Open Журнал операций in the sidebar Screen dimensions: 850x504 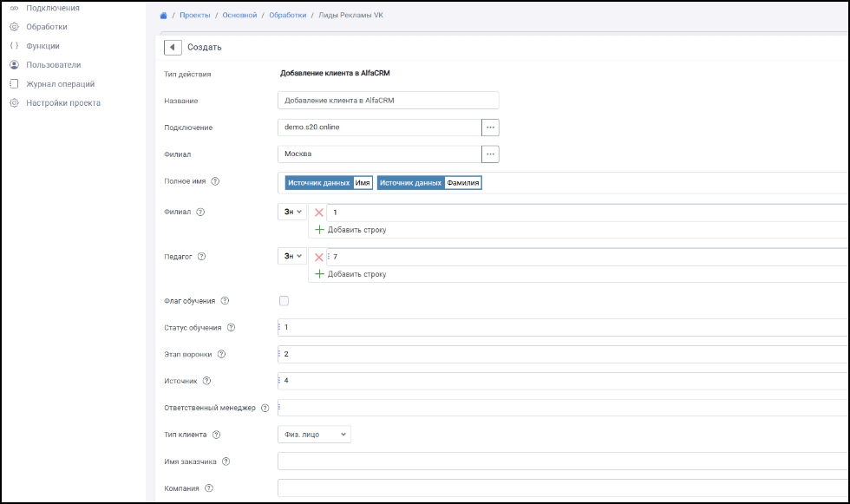coord(60,84)
